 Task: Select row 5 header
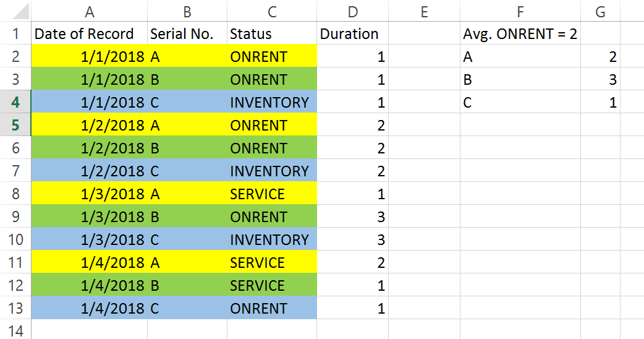(x=15, y=125)
